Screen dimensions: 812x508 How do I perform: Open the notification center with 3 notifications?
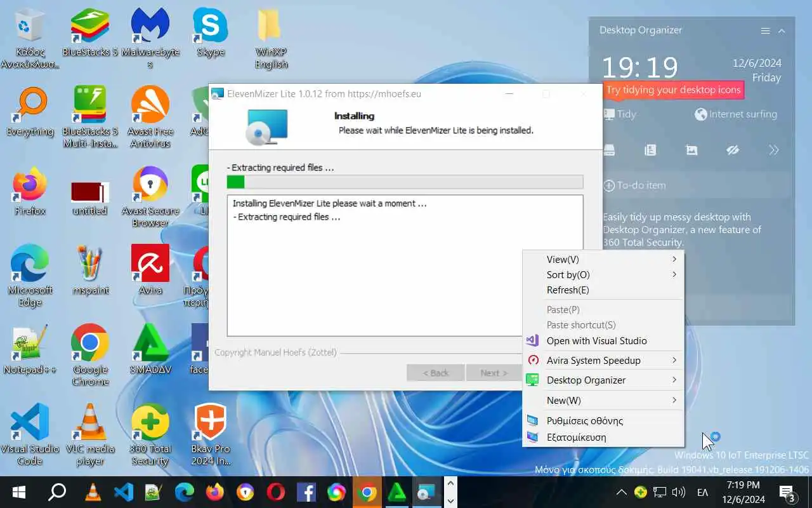click(787, 492)
